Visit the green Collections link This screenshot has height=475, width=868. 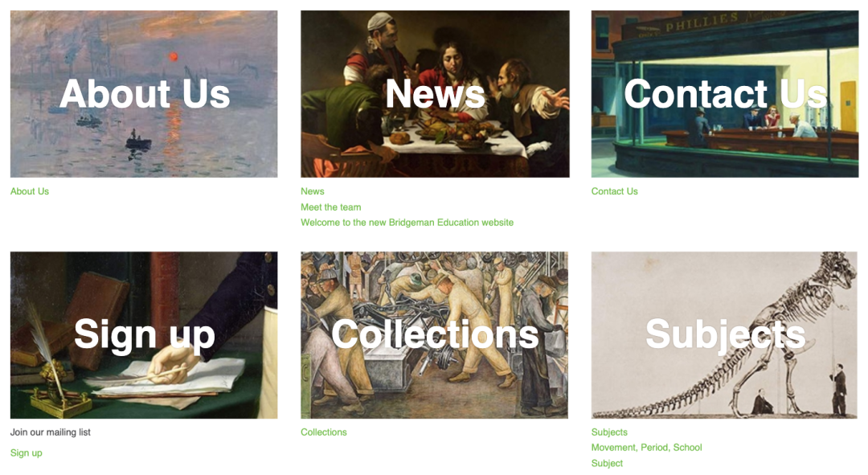pyautogui.click(x=324, y=432)
